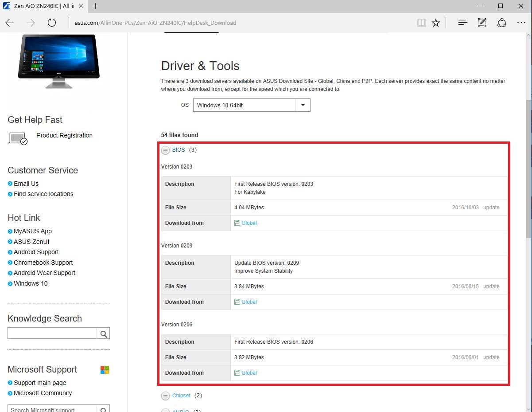
Task: Open the Microsoft Community link
Action: pos(43,393)
